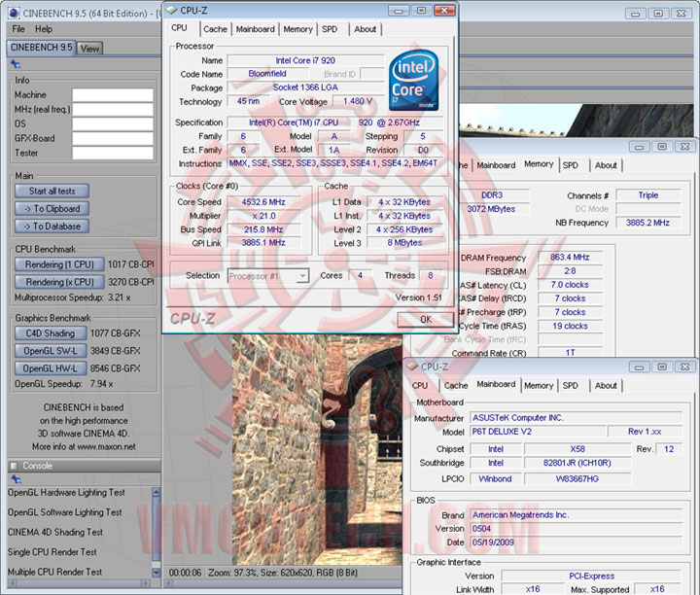Select Memory tab in bottom CPU-Z Mainboard window
Image resolution: width=700 pixels, height=595 pixels.
point(539,386)
